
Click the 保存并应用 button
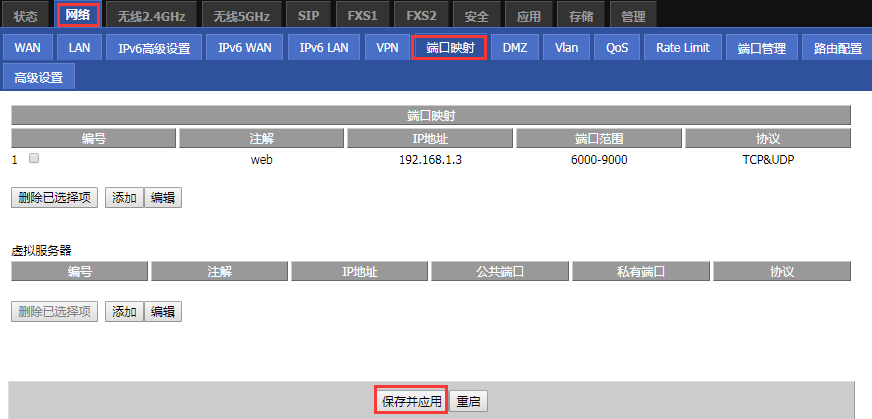pos(410,402)
